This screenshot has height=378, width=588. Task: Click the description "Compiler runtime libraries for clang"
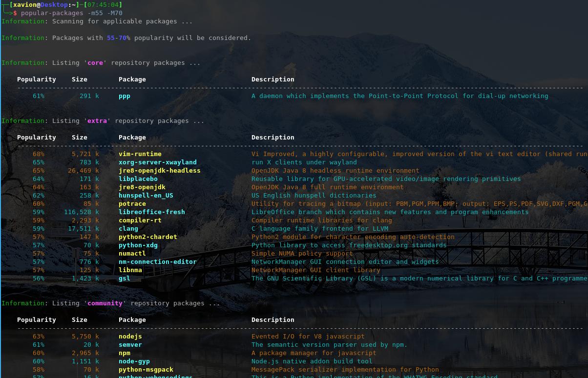click(322, 220)
